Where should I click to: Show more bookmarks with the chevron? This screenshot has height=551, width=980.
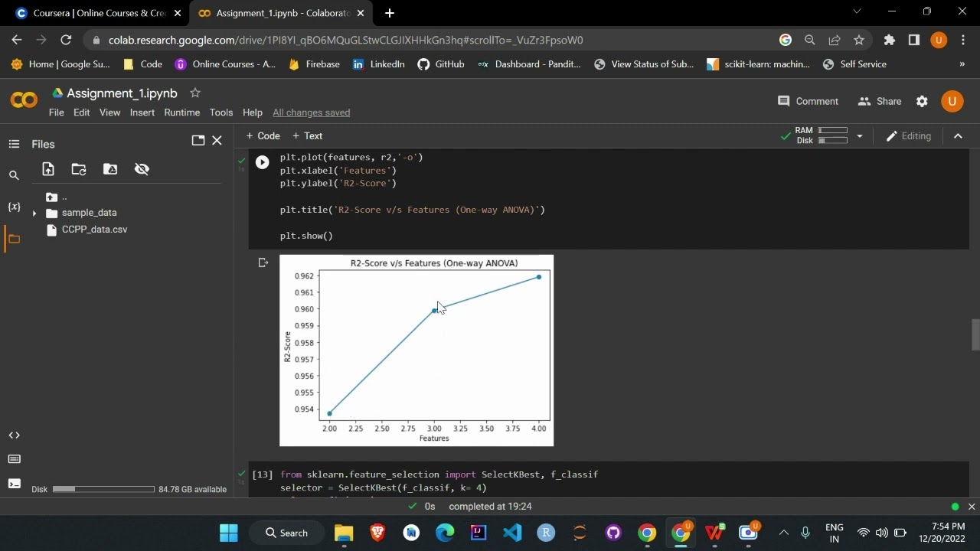(x=962, y=64)
